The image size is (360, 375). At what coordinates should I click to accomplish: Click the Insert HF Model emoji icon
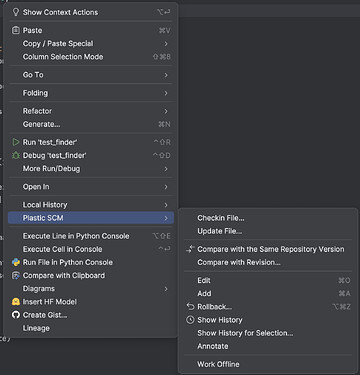16,302
